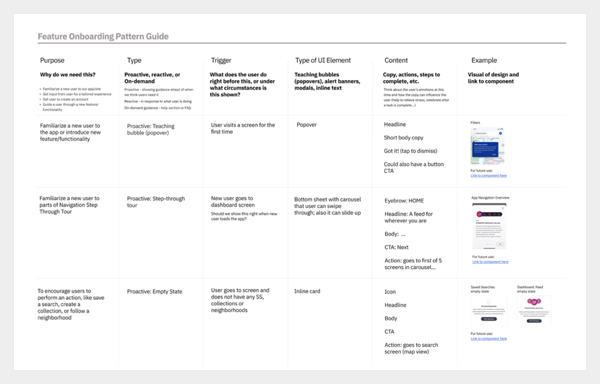Select the Purpose column header

tap(52, 60)
